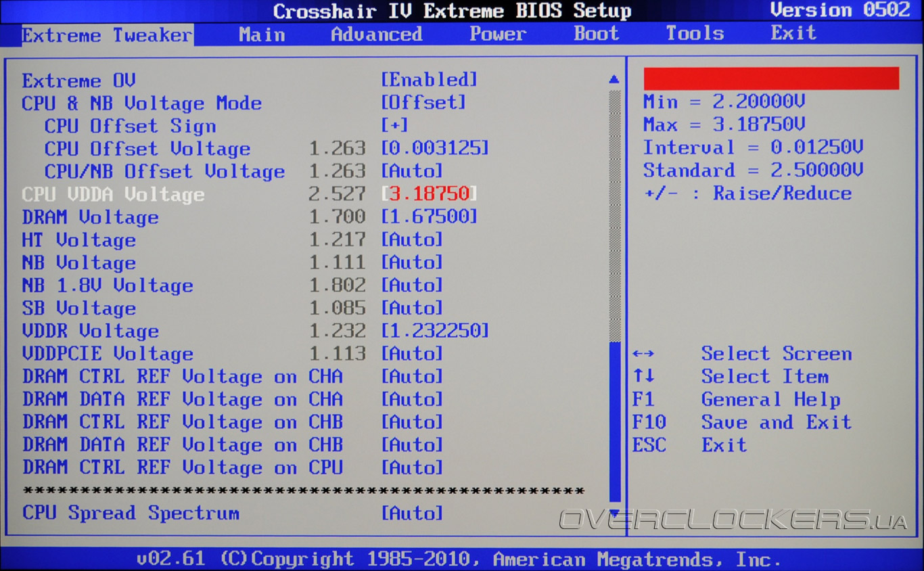Edit the CPU Offset Voltage [0.003125] field
Screen dimensions: 924x571
435,148
